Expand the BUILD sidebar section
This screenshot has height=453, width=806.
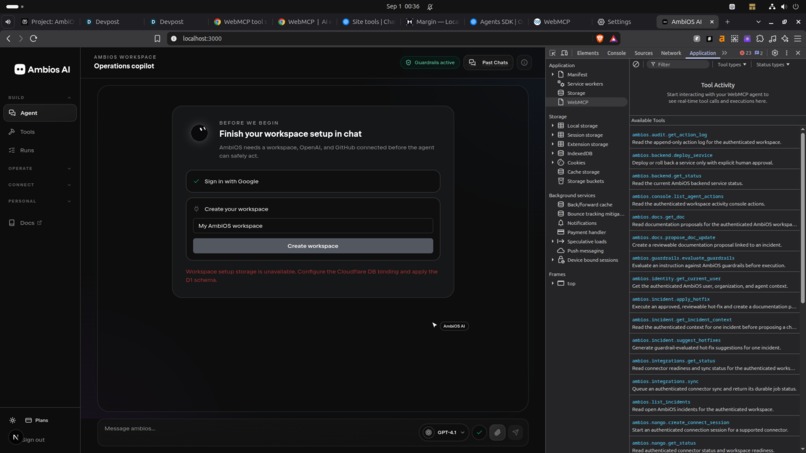[40, 98]
